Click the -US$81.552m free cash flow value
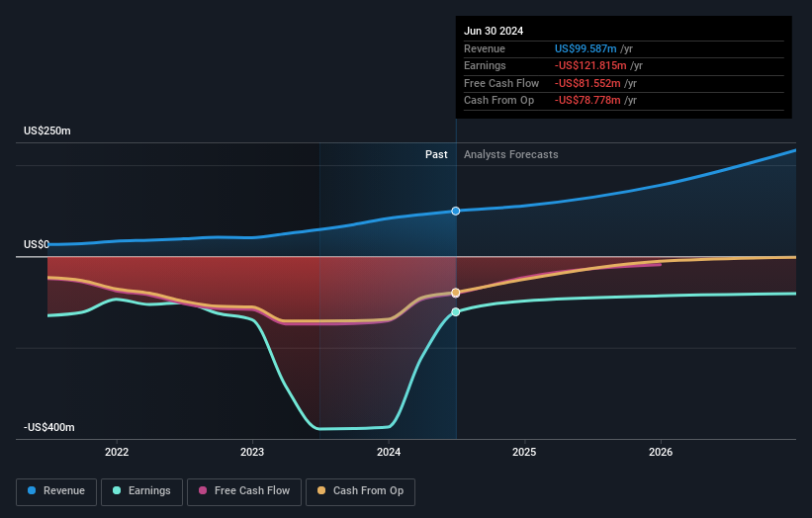 [x=587, y=83]
